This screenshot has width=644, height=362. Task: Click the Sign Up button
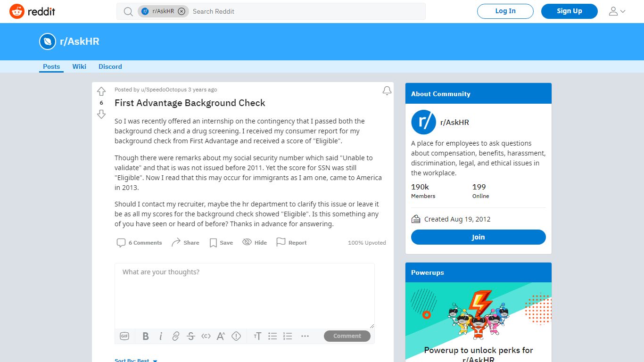[x=570, y=11]
